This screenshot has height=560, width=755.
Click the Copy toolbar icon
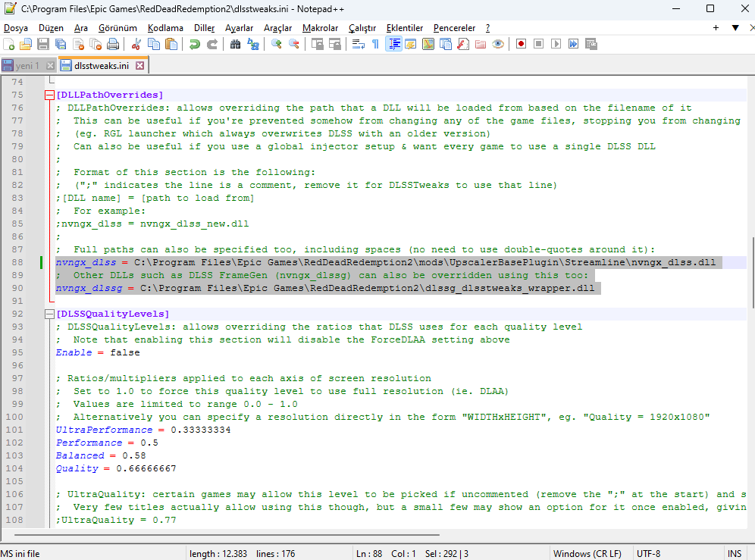(154, 44)
